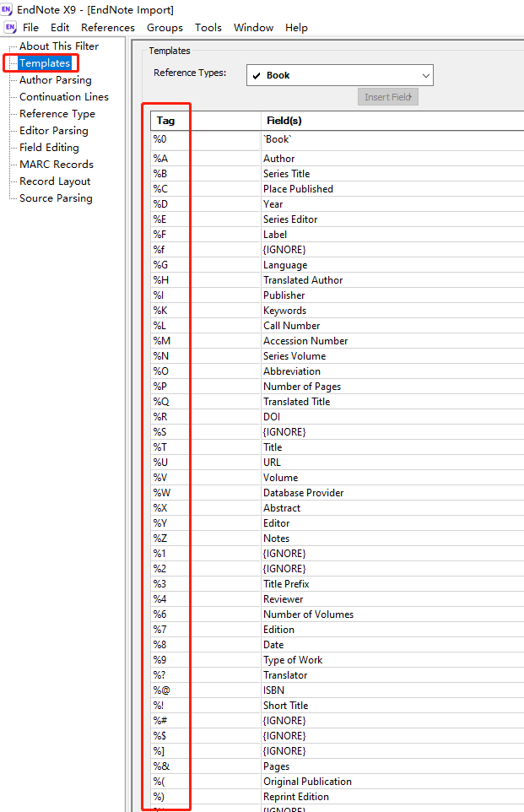Viewport: 524px width, 812px height.
Task: Click the Translated Title field cell
Action: click(x=392, y=401)
